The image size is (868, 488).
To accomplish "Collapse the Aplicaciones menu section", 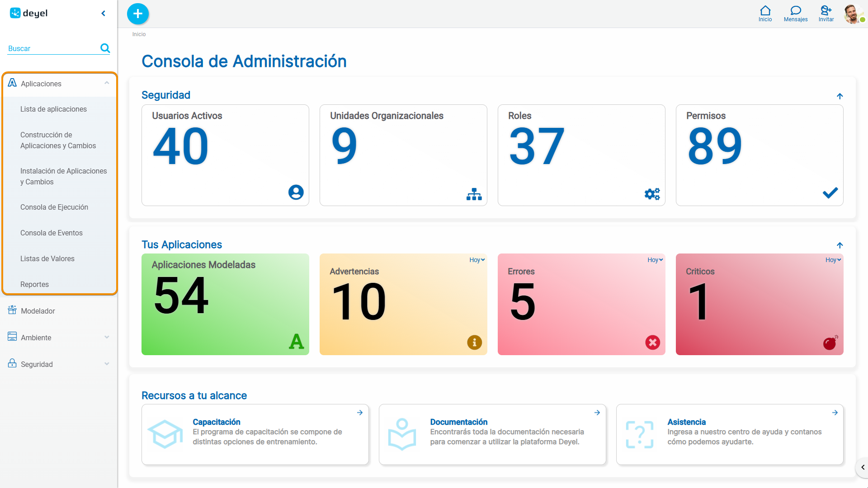I will pos(107,83).
